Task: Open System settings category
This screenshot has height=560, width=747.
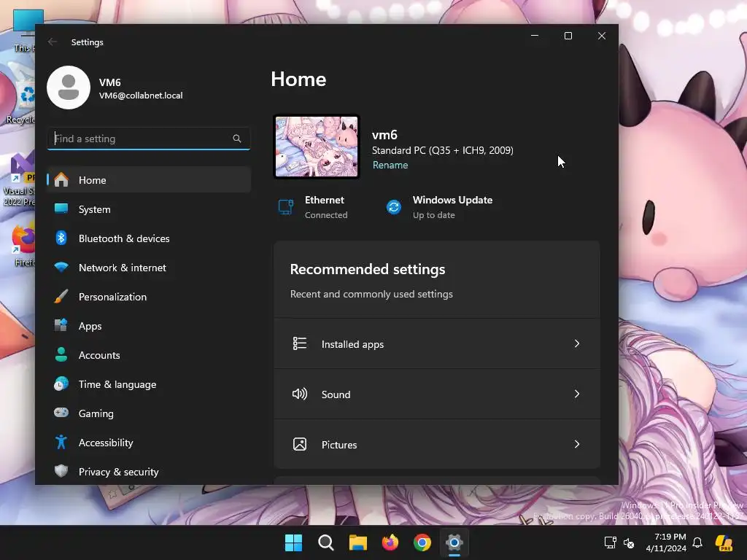Action: pyautogui.click(x=149, y=209)
